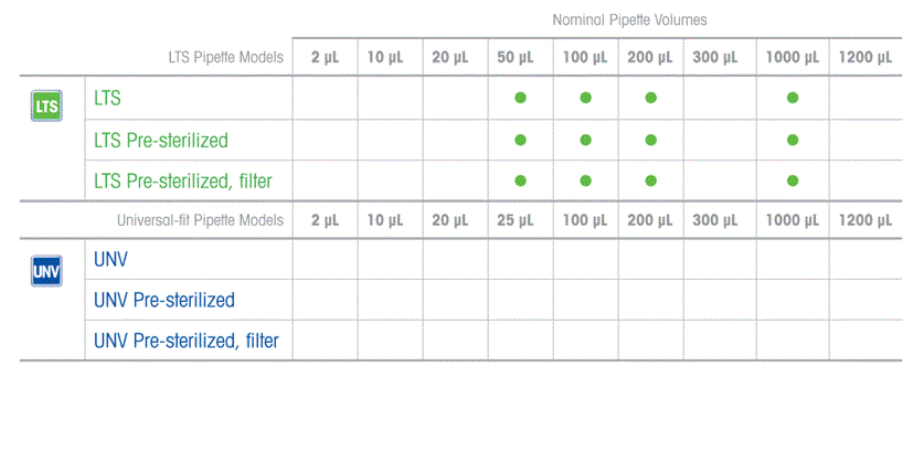Select the LTS Pre-sterilized, filter label
Screen dimensions: 918x454
point(183,182)
